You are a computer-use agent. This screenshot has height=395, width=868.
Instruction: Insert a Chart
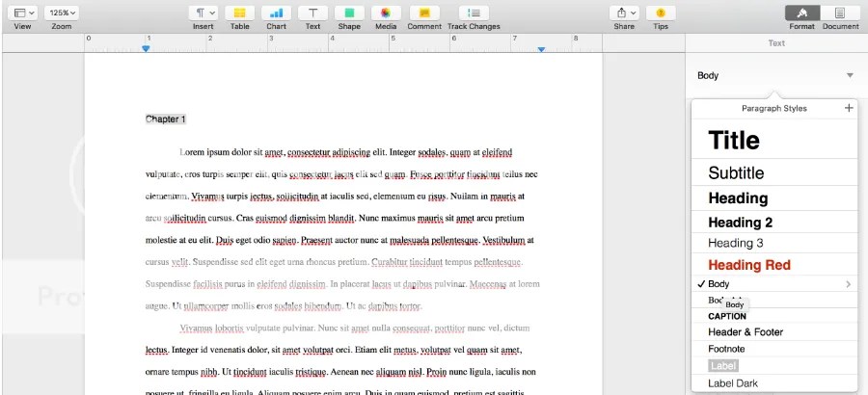276,13
